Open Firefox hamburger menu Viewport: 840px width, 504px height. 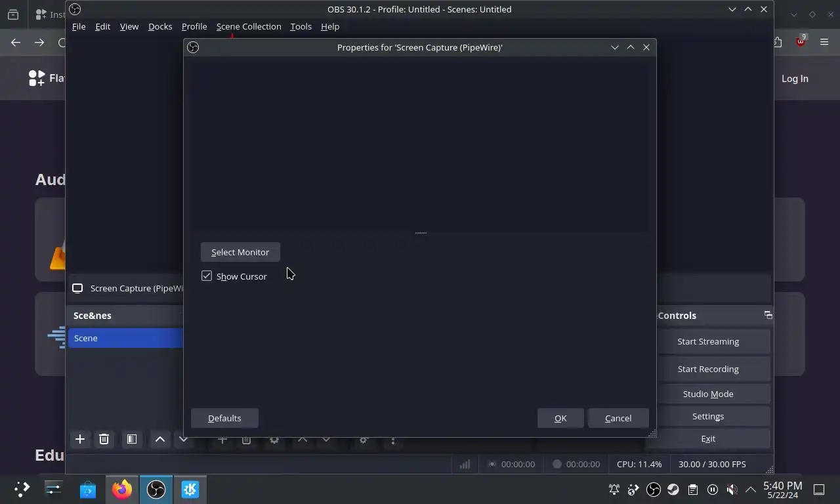click(x=824, y=42)
